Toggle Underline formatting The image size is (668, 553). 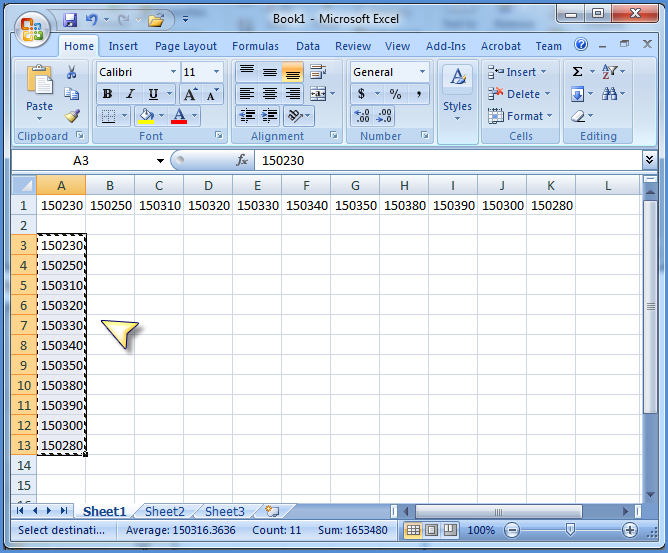tap(153, 94)
